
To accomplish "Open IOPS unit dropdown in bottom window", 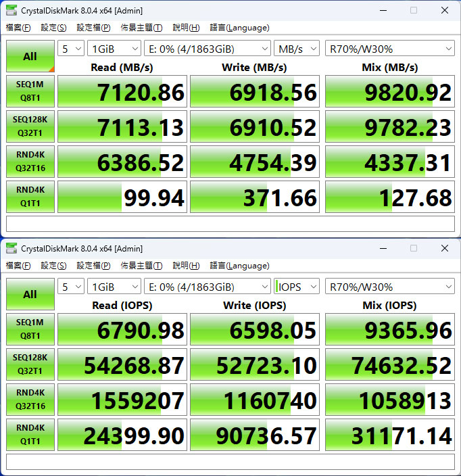I will 297,287.
